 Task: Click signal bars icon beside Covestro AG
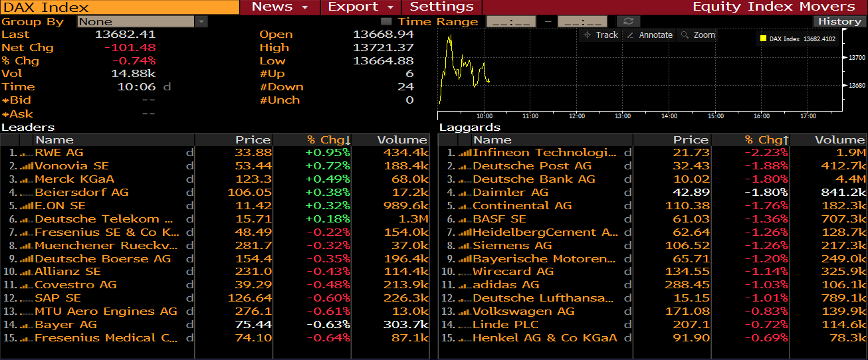tap(27, 285)
